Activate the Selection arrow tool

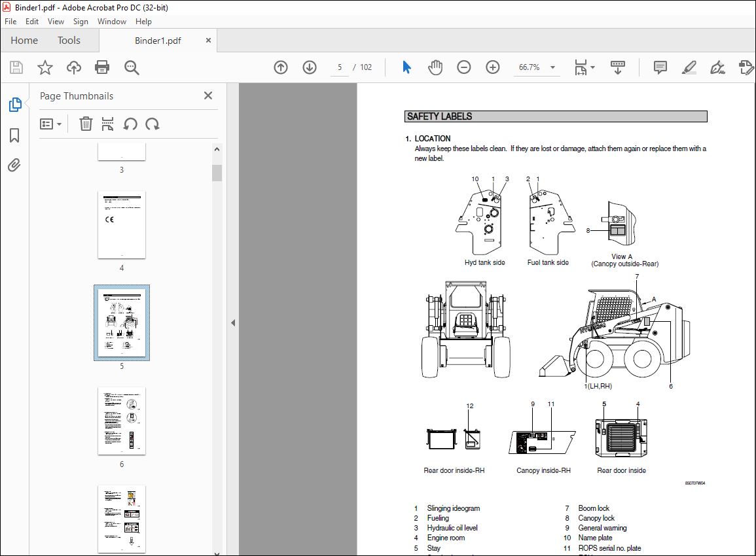406,67
